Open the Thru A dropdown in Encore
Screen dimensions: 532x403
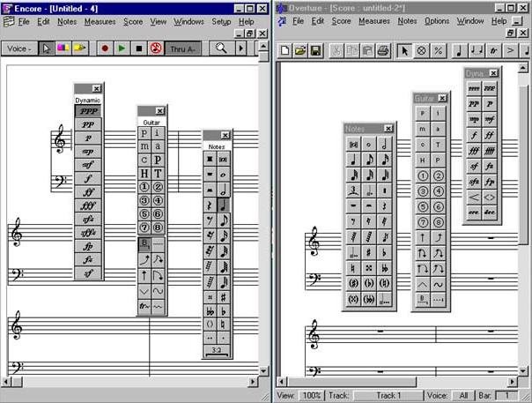(182, 49)
